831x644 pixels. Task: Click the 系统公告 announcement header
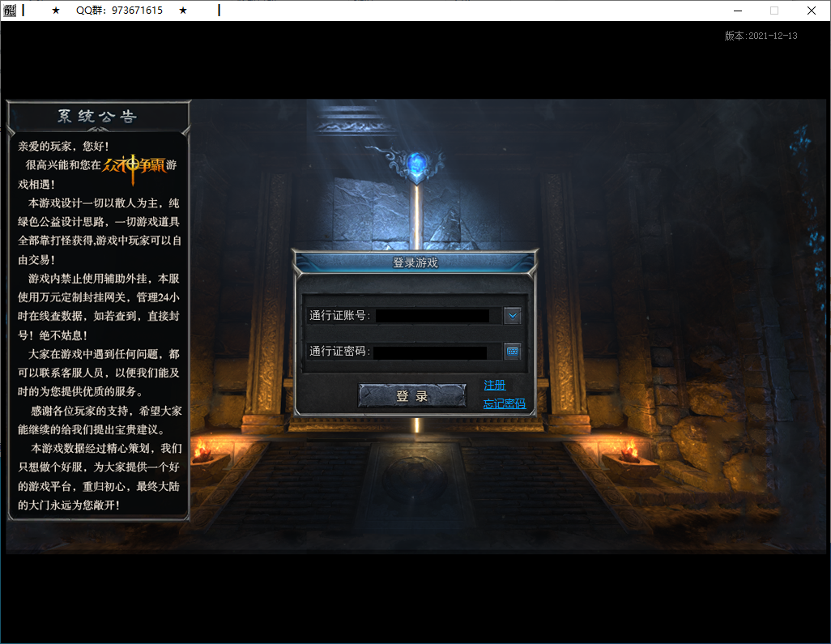97,116
